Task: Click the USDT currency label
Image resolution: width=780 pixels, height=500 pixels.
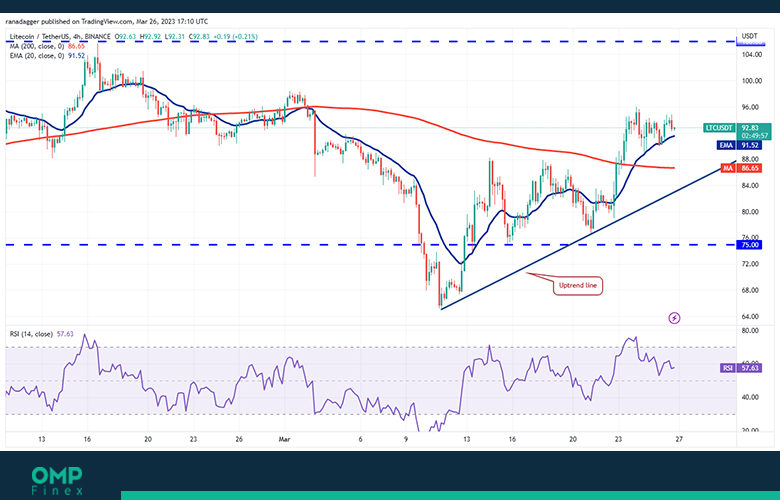Action: pyautogui.click(x=749, y=36)
